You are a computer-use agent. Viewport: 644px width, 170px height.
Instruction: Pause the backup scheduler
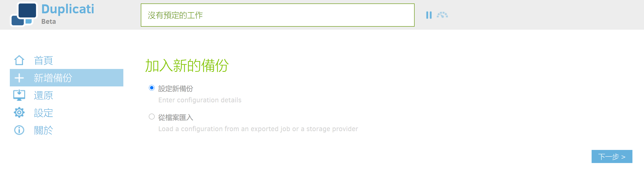pos(429,15)
